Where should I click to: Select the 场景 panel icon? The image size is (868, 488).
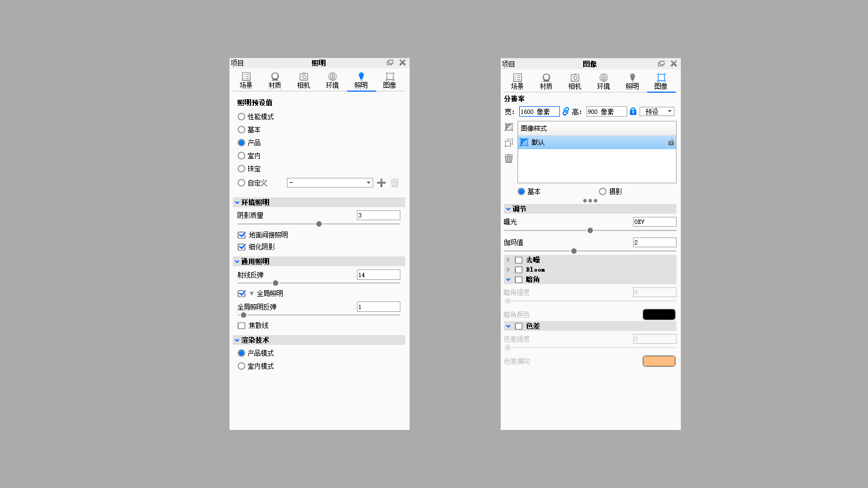click(x=246, y=80)
